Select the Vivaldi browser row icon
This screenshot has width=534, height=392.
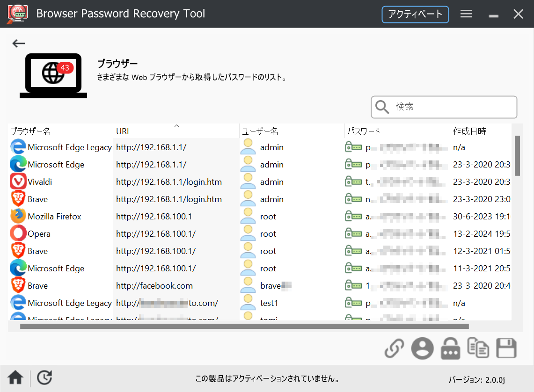tap(18, 181)
